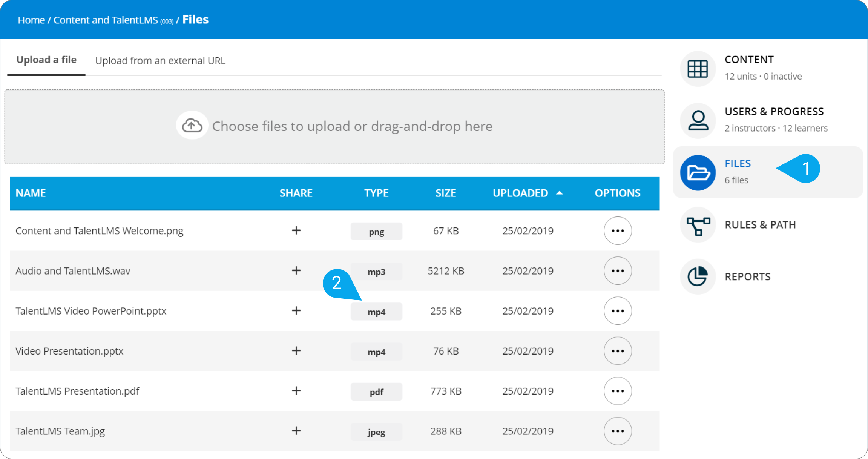
Task: Go to Home breadcrumb link
Action: pos(31,20)
